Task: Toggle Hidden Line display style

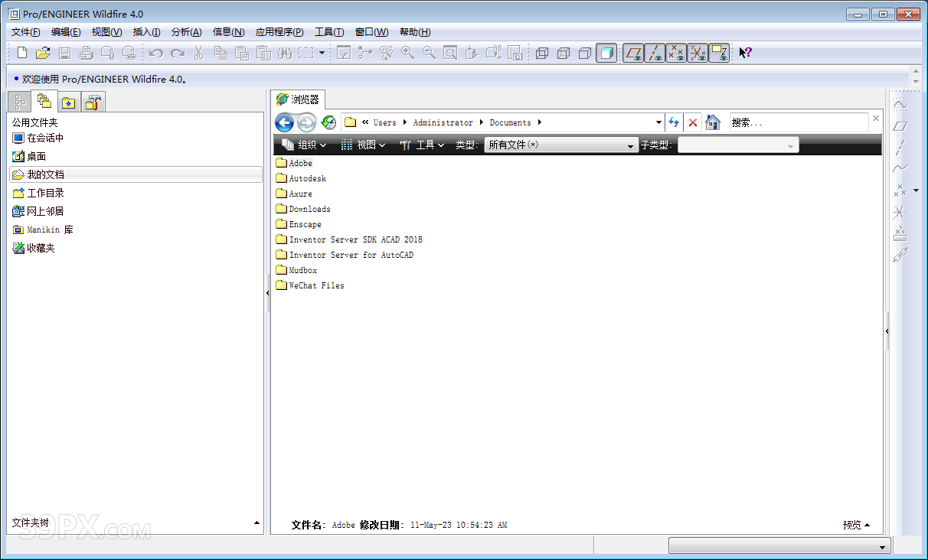Action: (564, 53)
